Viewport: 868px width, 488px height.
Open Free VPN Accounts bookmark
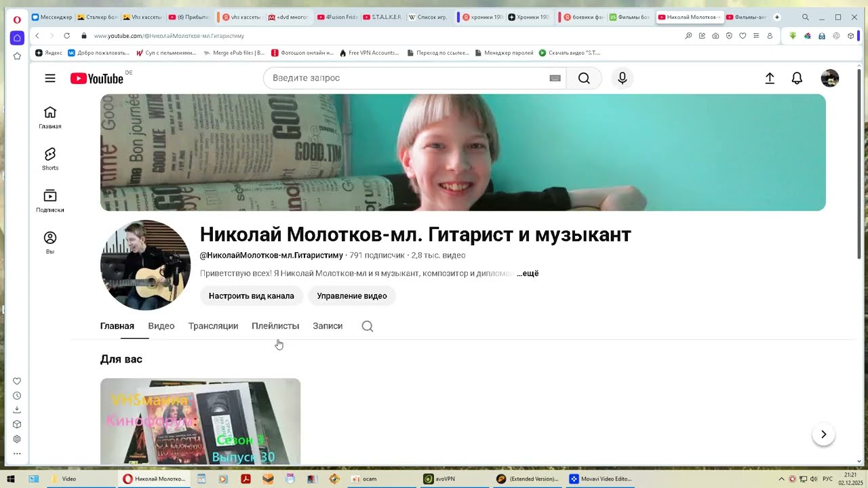tap(369, 52)
